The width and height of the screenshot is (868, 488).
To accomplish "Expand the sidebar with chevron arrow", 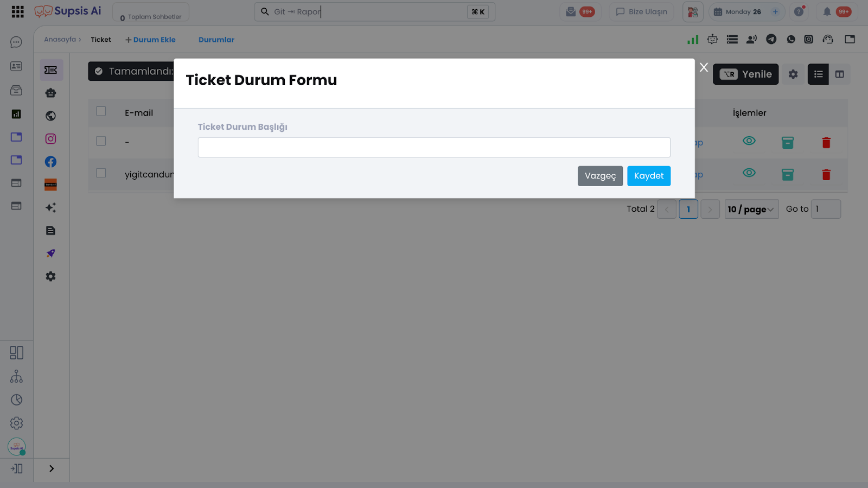I will 52,468.
